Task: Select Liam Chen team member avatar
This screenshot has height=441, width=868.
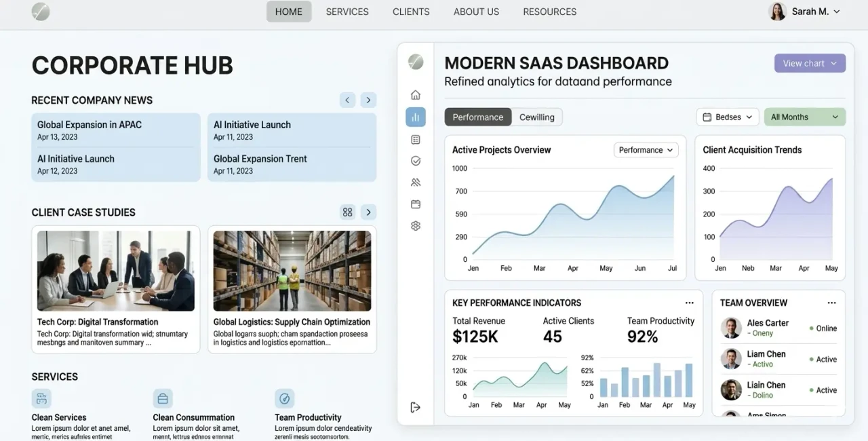Action: click(731, 359)
